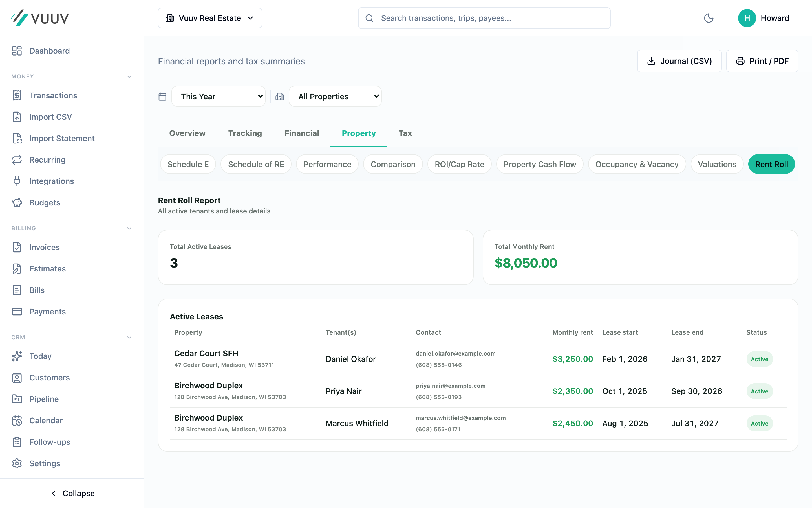Switch to the Financial tab
This screenshot has height=508, width=812.
click(x=302, y=133)
